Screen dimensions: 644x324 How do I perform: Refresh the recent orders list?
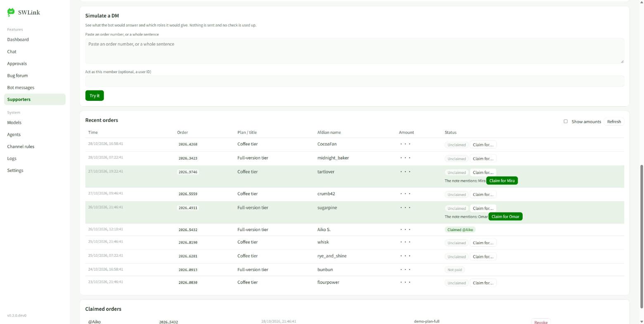click(614, 121)
